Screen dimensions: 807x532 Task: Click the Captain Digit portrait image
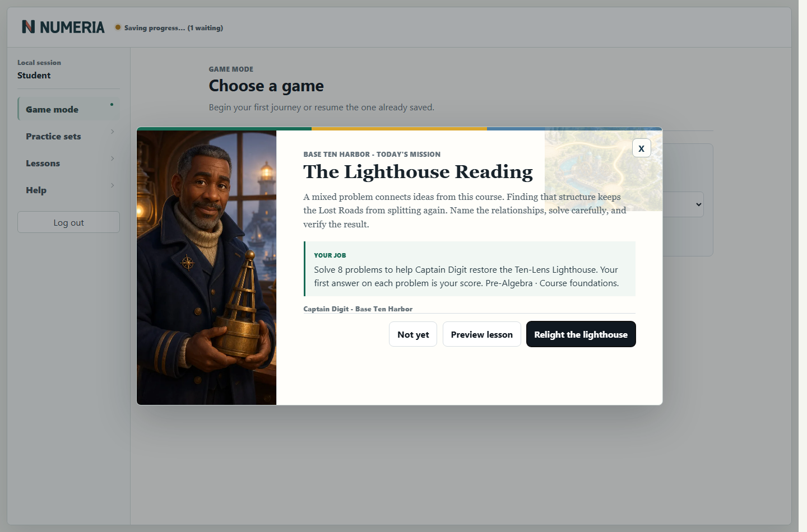pos(207,268)
